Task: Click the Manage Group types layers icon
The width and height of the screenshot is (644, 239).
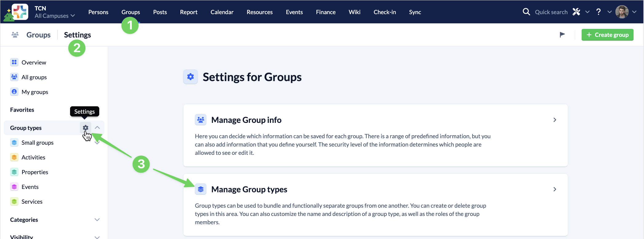Action: click(x=201, y=189)
